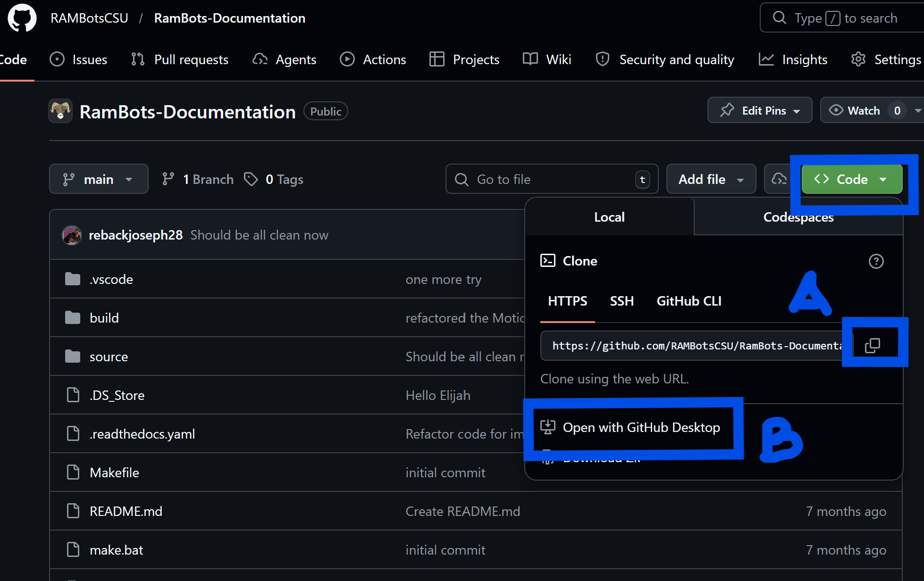
Task: Open the Projects tab
Action: (x=464, y=59)
